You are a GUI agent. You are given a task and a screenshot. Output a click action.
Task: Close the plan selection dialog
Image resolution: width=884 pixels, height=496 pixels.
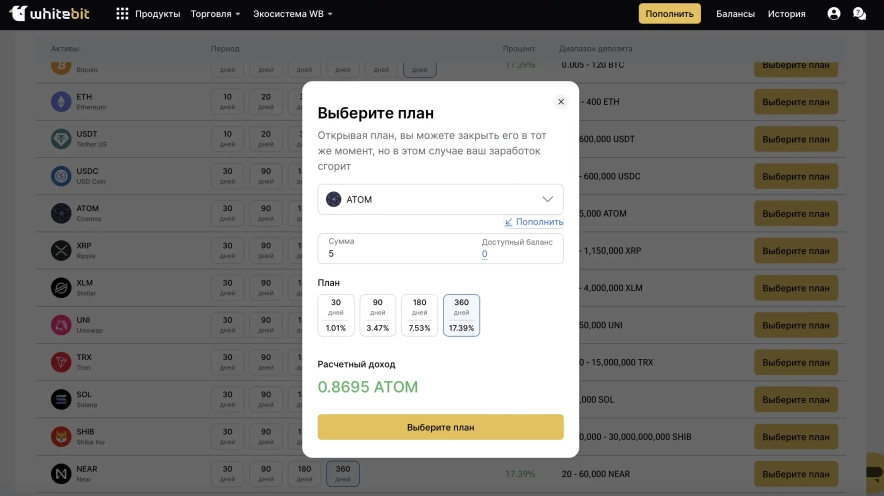tap(561, 101)
